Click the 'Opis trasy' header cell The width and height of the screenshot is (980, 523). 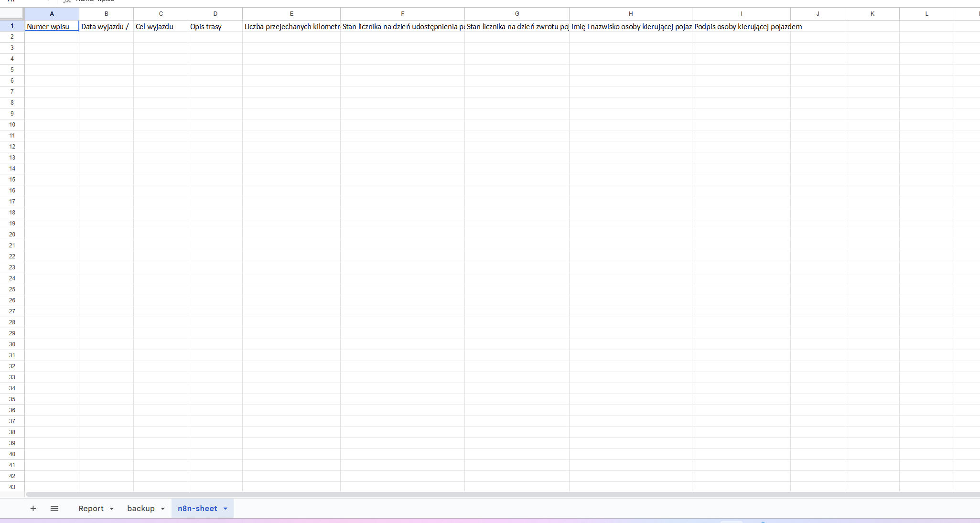pyautogui.click(x=215, y=26)
